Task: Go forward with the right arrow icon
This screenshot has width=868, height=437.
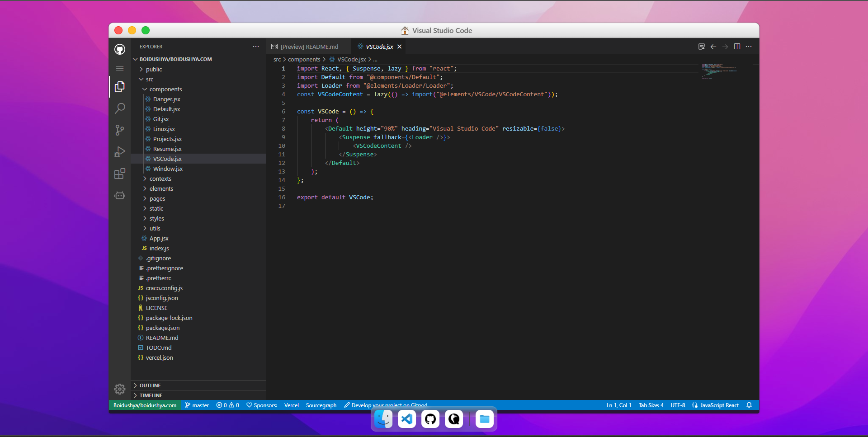Action: tap(725, 47)
